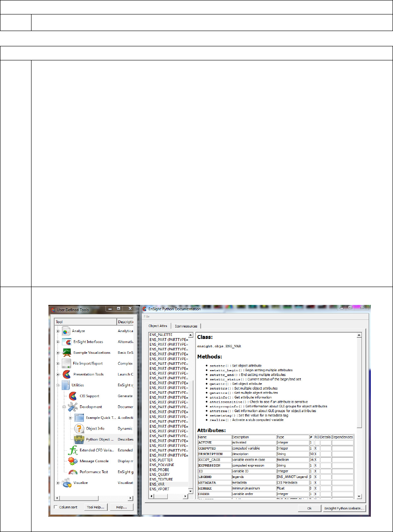Viewport: 393px width, 532px height.
Task: Select ENS_PLOTTER in the object list
Action: pyautogui.click(x=161, y=460)
